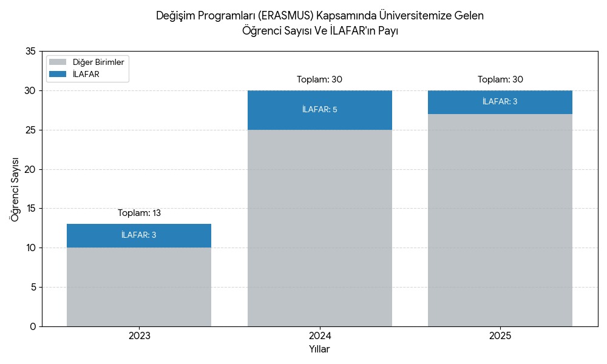This screenshot has height=364, width=607.
Task: Select the 'Yıllar' x-axis title
Action: (x=319, y=349)
